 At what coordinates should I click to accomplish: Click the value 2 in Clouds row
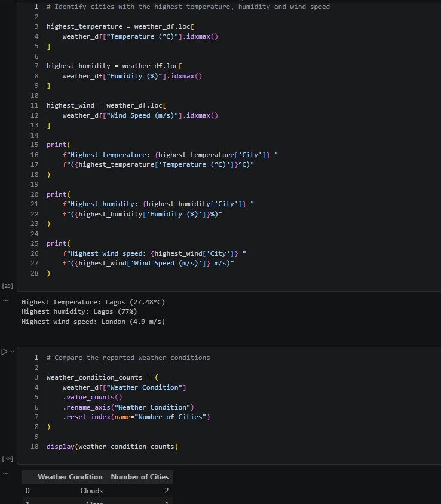click(x=166, y=491)
